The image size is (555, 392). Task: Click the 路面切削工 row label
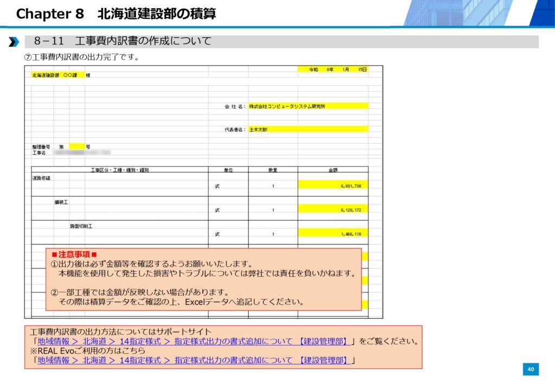pos(81,226)
